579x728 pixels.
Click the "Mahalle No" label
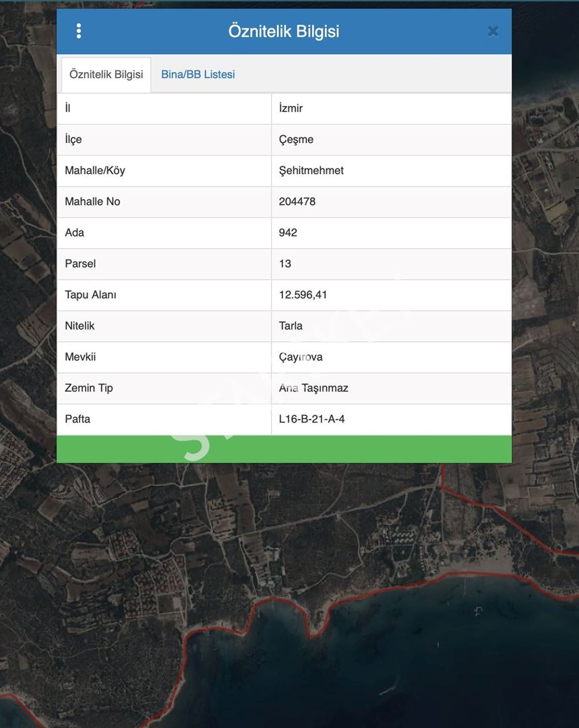pos(92,202)
